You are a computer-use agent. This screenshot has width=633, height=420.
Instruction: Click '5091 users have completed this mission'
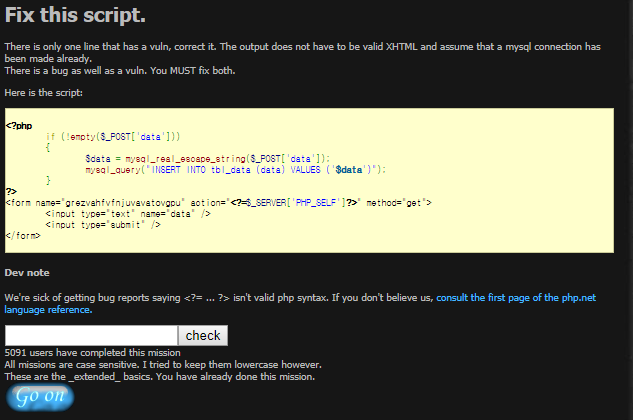(92, 353)
